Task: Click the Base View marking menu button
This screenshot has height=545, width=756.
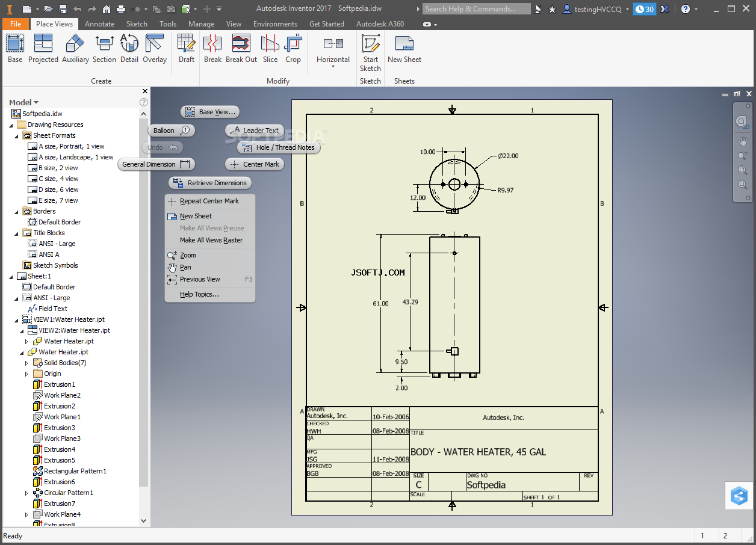Action: point(211,112)
